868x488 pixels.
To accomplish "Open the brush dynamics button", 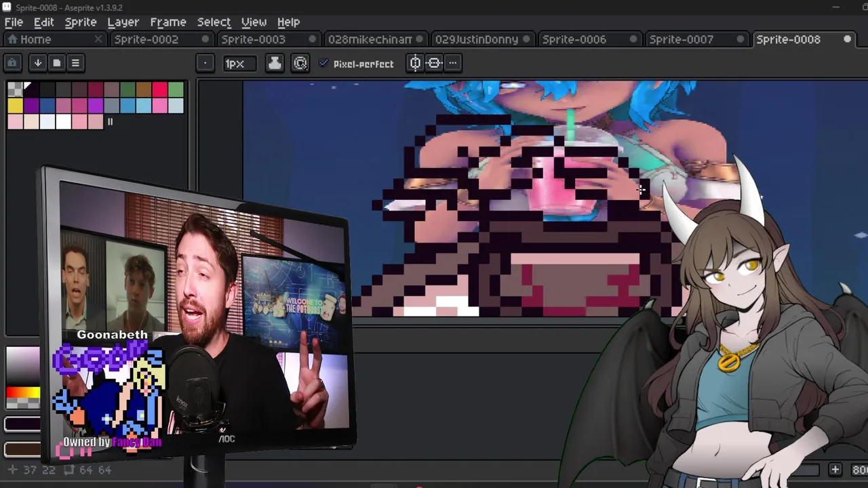I will click(300, 64).
